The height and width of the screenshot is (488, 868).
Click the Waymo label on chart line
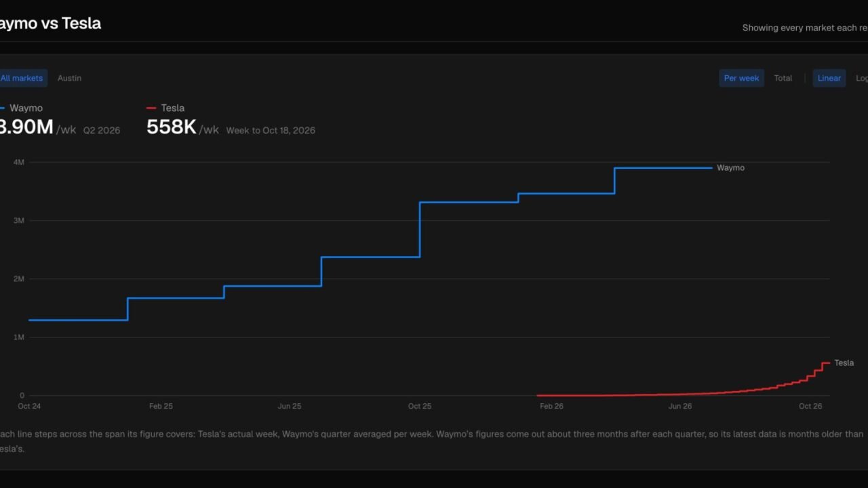[x=730, y=167]
